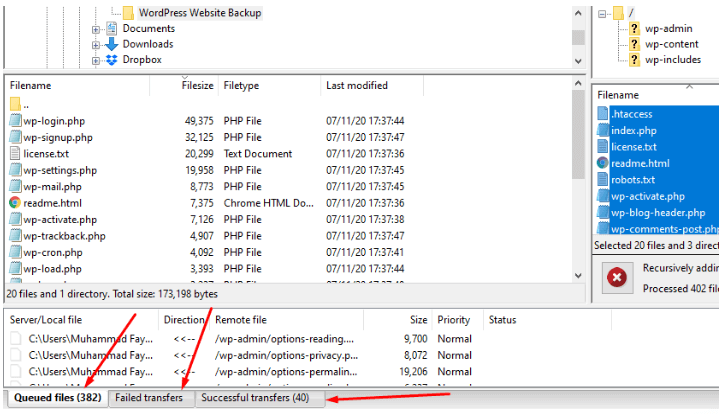The image size is (719, 414).
Task: Click the queue Direction column header
Action: click(x=184, y=320)
